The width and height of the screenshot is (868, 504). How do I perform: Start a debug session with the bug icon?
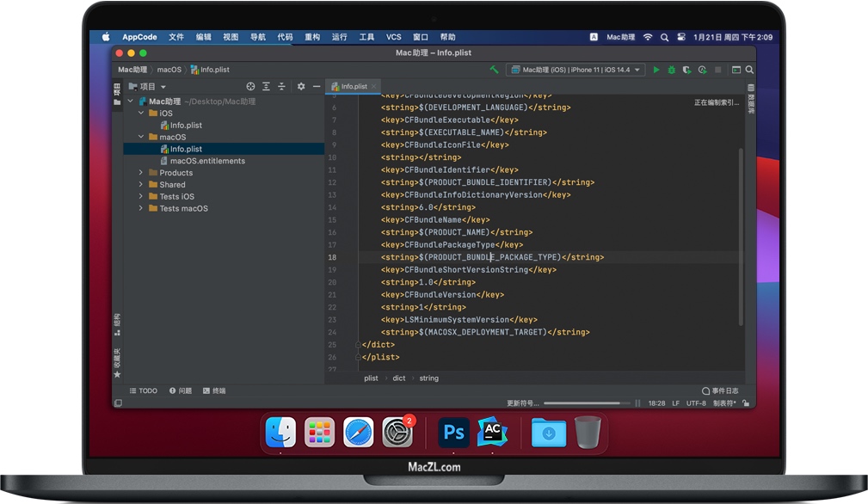point(672,70)
